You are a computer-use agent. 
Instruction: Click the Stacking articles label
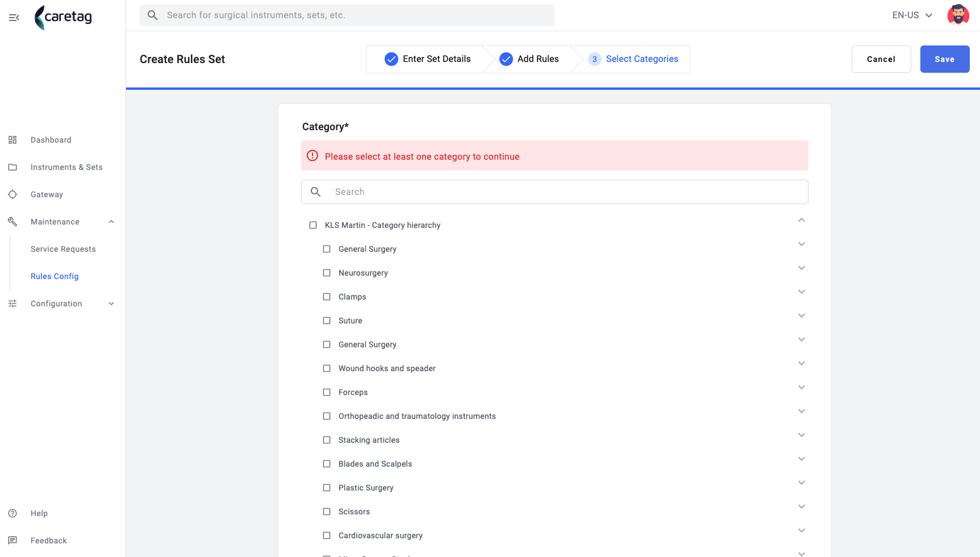pyautogui.click(x=369, y=440)
